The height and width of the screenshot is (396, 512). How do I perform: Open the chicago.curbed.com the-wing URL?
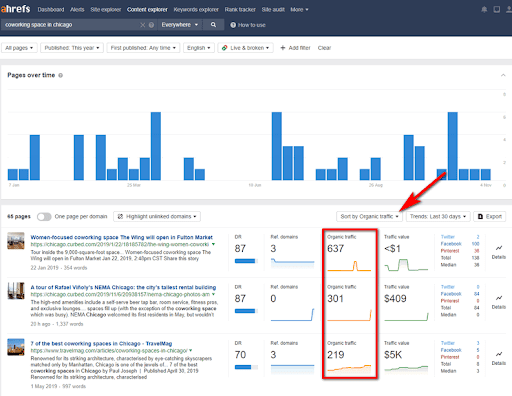(120, 244)
